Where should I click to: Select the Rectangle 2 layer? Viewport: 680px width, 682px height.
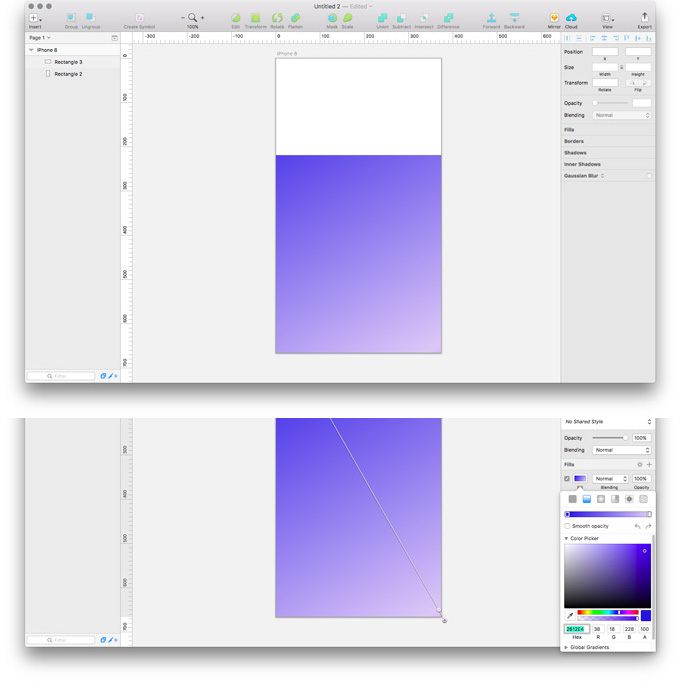pyautogui.click(x=68, y=74)
